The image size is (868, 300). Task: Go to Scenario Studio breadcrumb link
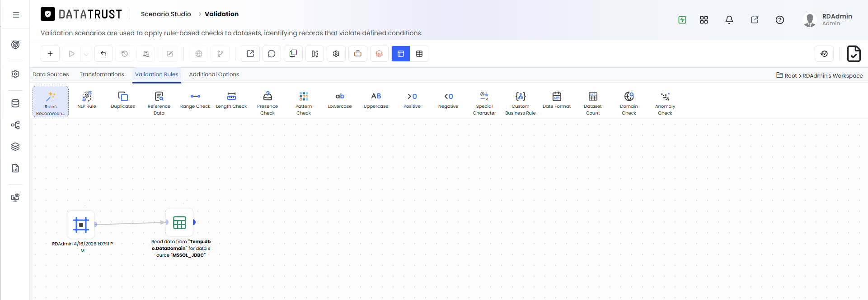(166, 14)
